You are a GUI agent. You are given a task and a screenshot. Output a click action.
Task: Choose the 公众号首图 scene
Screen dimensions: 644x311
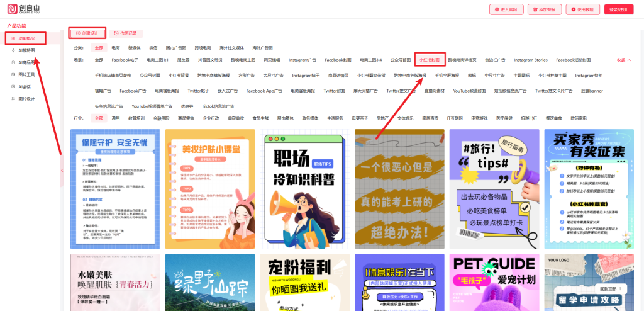(401, 60)
